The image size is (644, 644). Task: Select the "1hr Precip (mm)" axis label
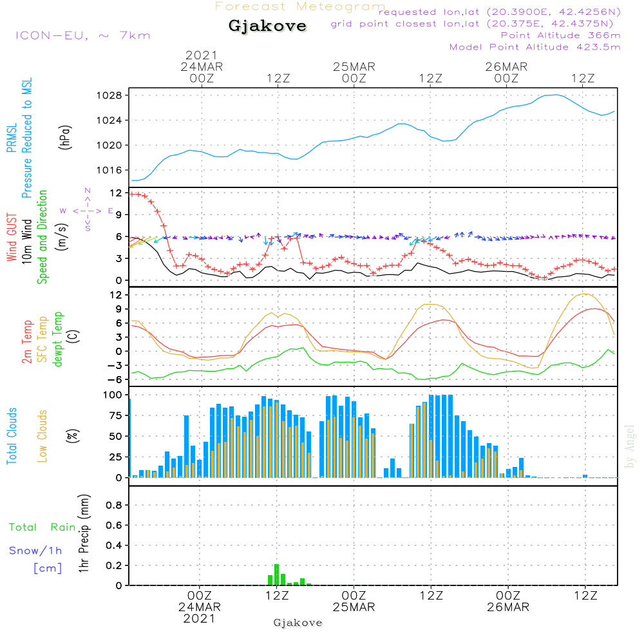tap(83, 533)
